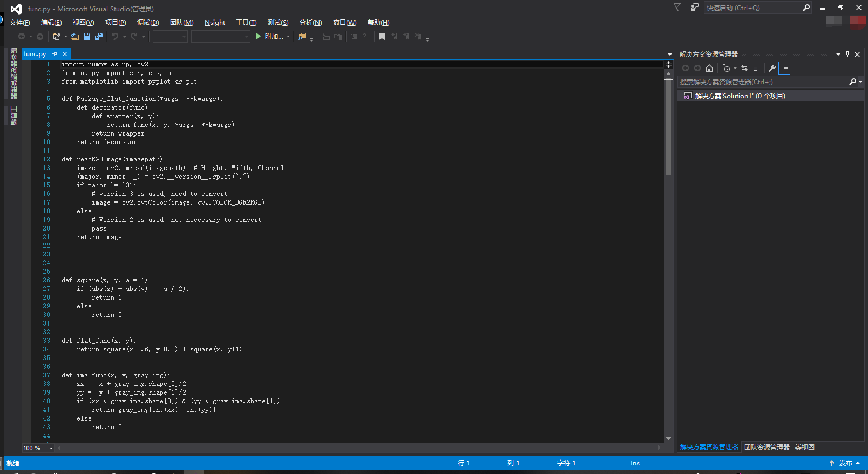Click the feedback icon in the title bar
This screenshot has height=474, width=868.
point(695,7)
